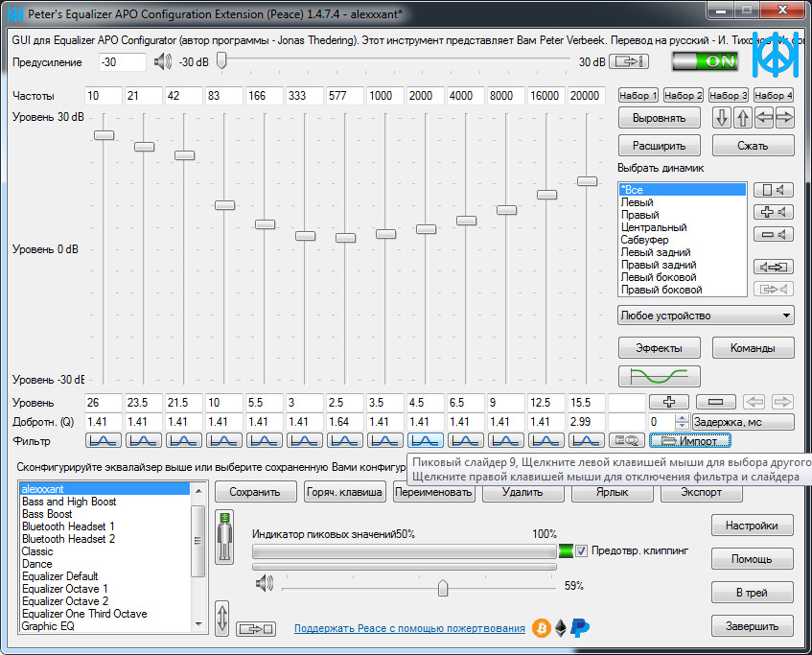The height and width of the screenshot is (655, 812).
Task: Select the Набор 1 preset set
Action: point(638,96)
